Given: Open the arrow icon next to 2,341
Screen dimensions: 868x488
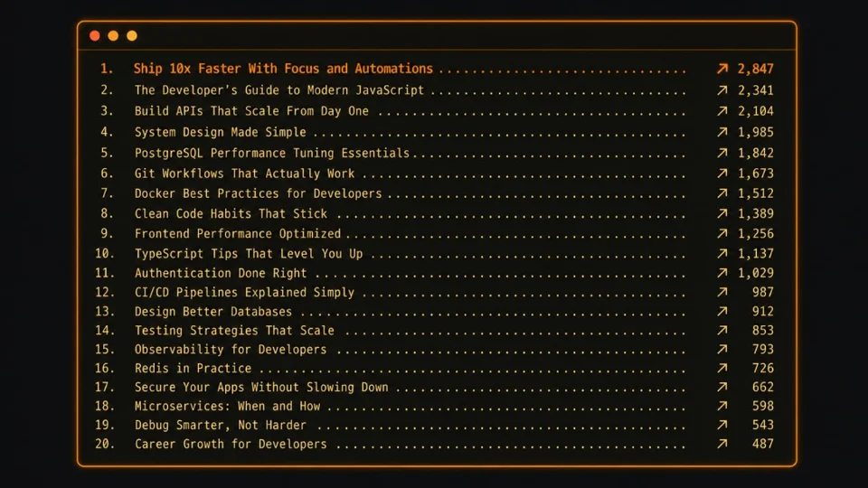Looking at the screenshot, I should pyautogui.click(x=722, y=90).
